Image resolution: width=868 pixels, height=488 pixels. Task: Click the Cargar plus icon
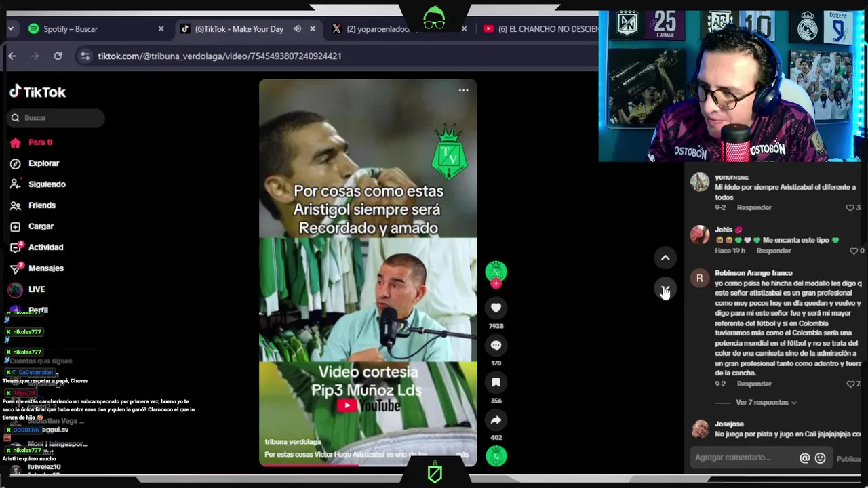tap(16, 227)
